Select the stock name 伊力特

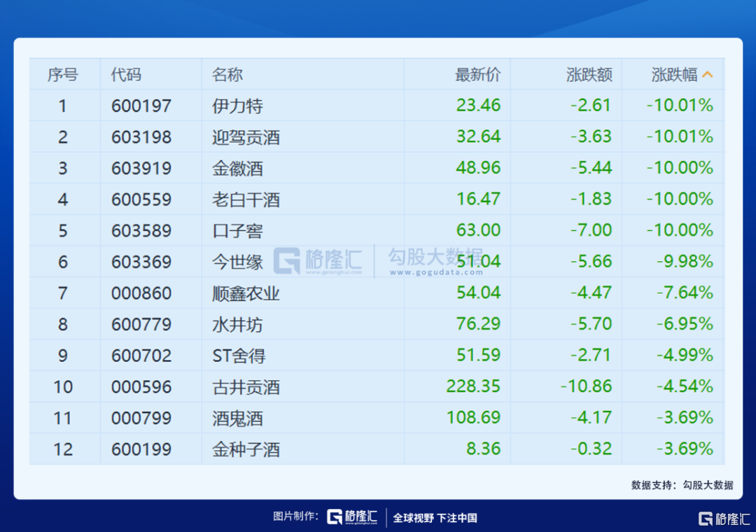click(238, 106)
